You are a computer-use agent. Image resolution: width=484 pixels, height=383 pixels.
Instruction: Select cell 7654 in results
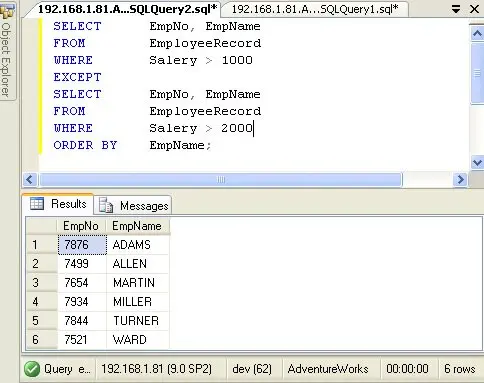pyautogui.click(x=82, y=283)
